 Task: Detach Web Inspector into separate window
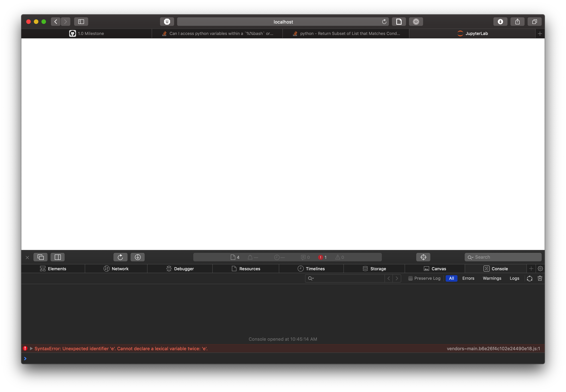pyautogui.click(x=40, y=257)
